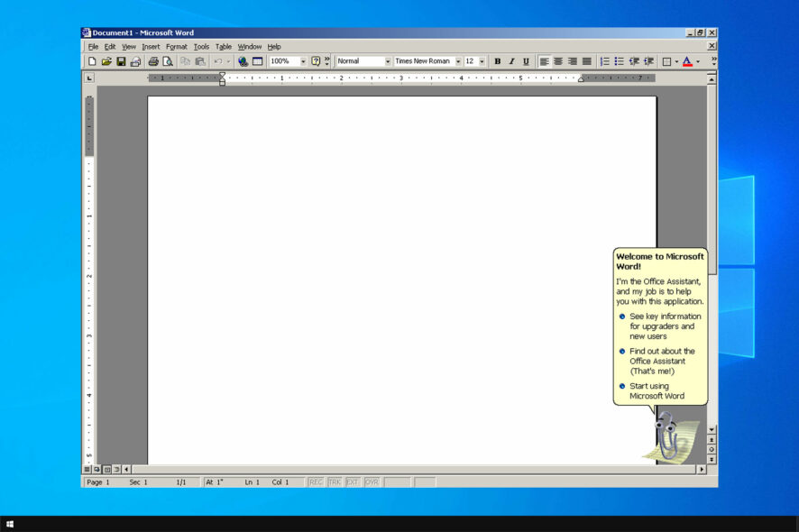Viewport: 799px width, 532px height.
Task: Toggle REC macro recording in status bar
Action: coord(316,482)
